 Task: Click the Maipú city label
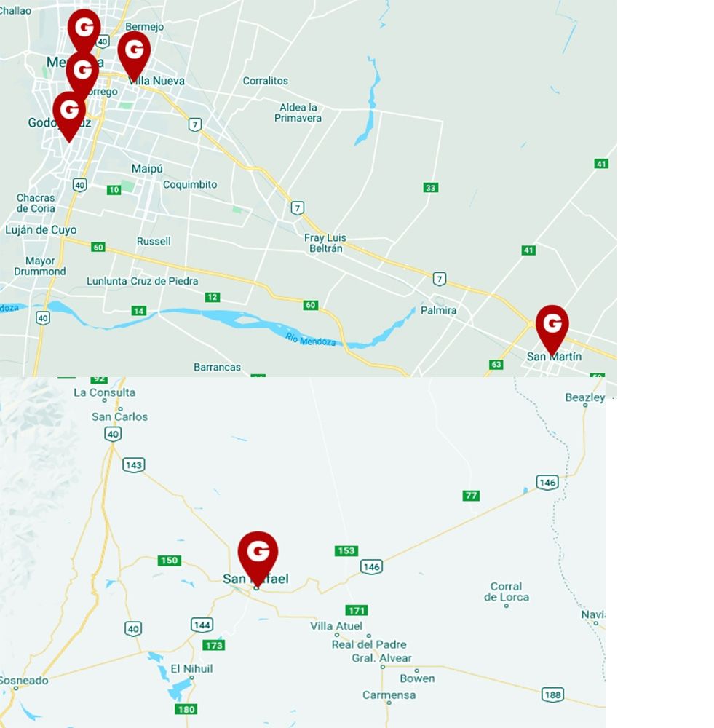[x=147, y=169]
